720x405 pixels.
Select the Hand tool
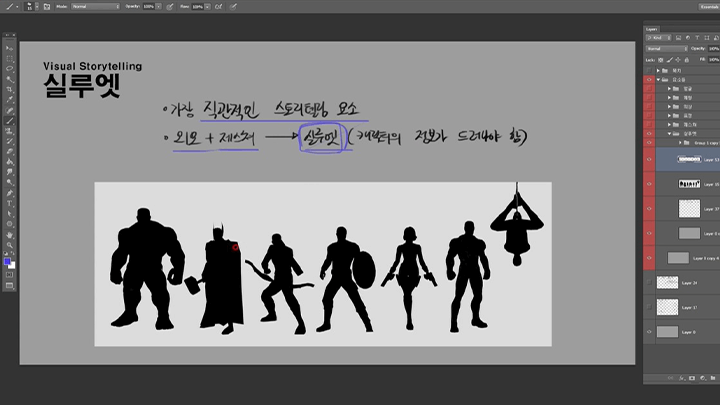click(9, 235)
